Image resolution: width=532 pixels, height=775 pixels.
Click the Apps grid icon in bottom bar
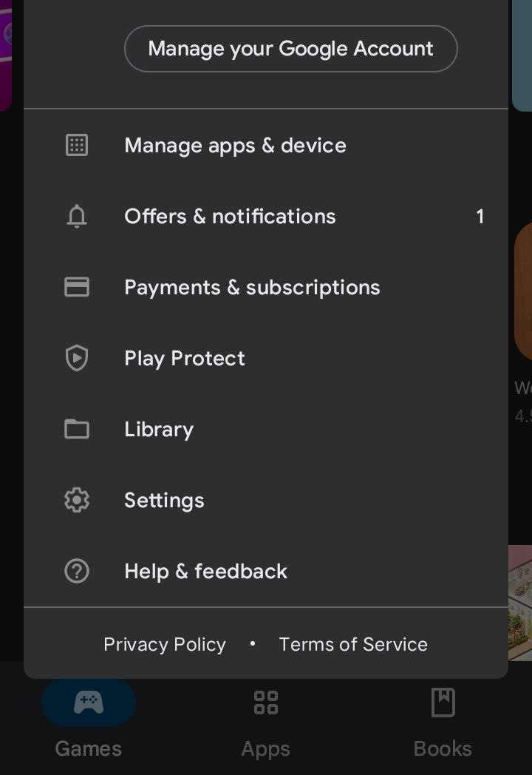266,703
